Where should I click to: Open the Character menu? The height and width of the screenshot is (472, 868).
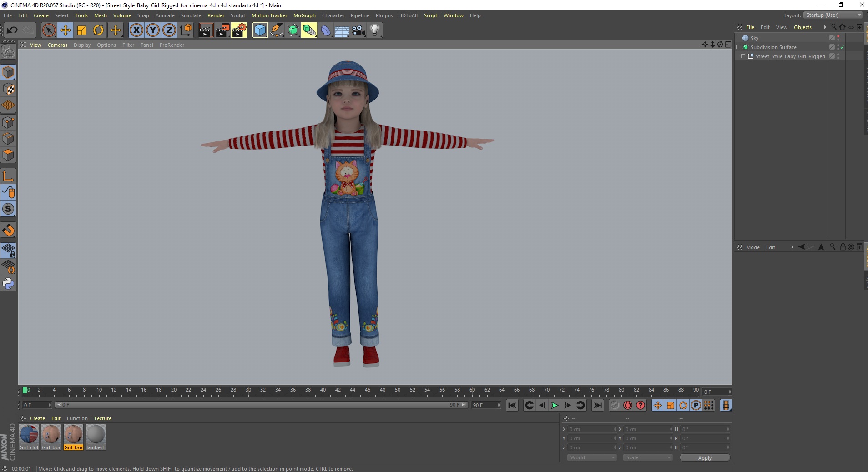(x=333, y=15)
